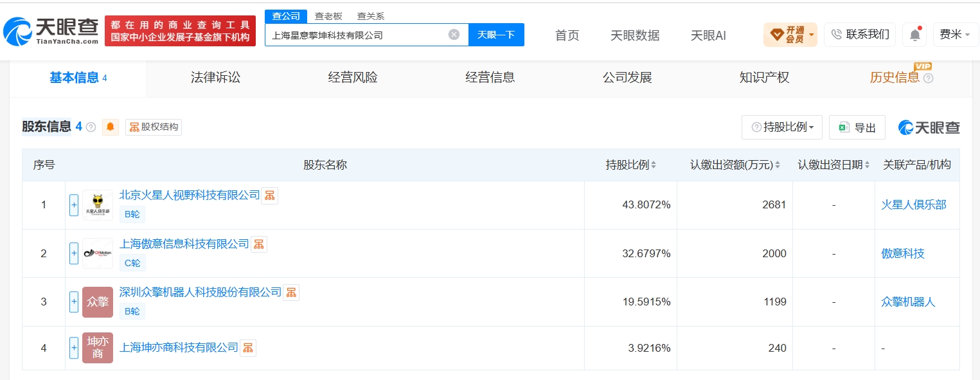The height and width of the screenshot is (380, 980).
Task: Click the 众擎 company logo tile
Action: click(x=98, y=302)
